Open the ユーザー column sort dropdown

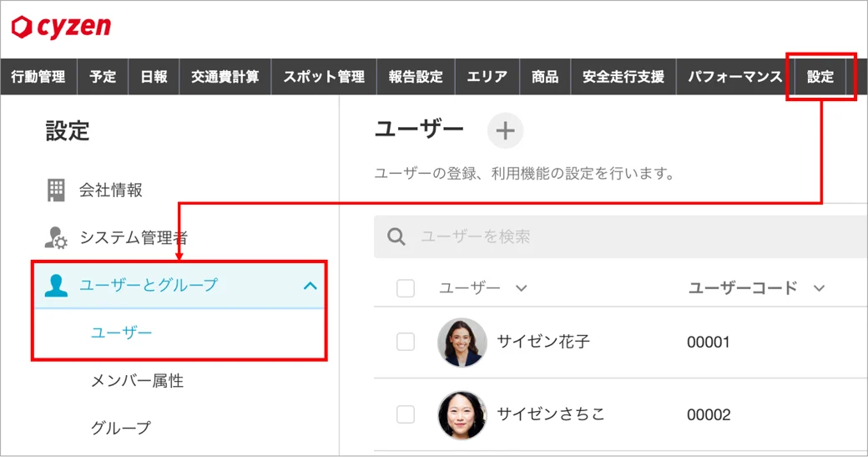point(522,288)
